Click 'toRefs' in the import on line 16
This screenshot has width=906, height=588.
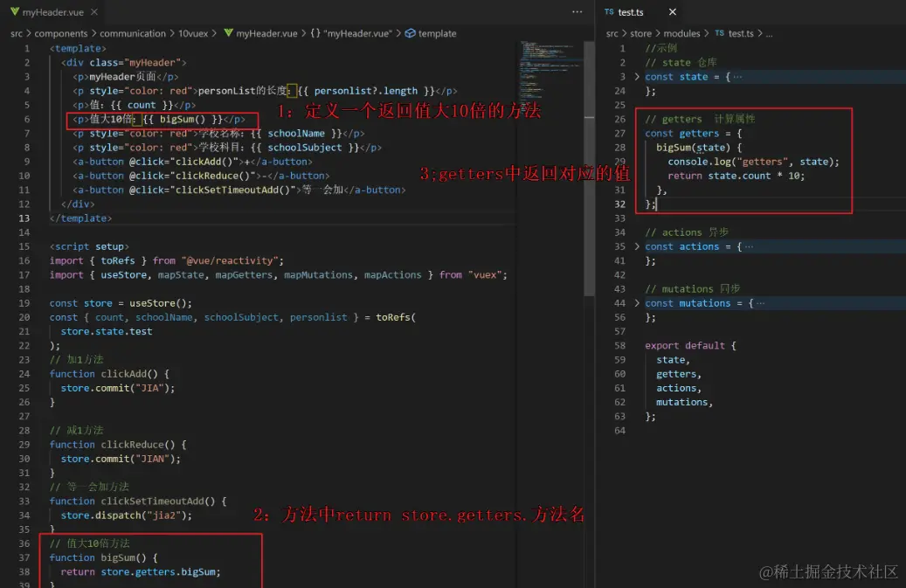tap(117, 260)
